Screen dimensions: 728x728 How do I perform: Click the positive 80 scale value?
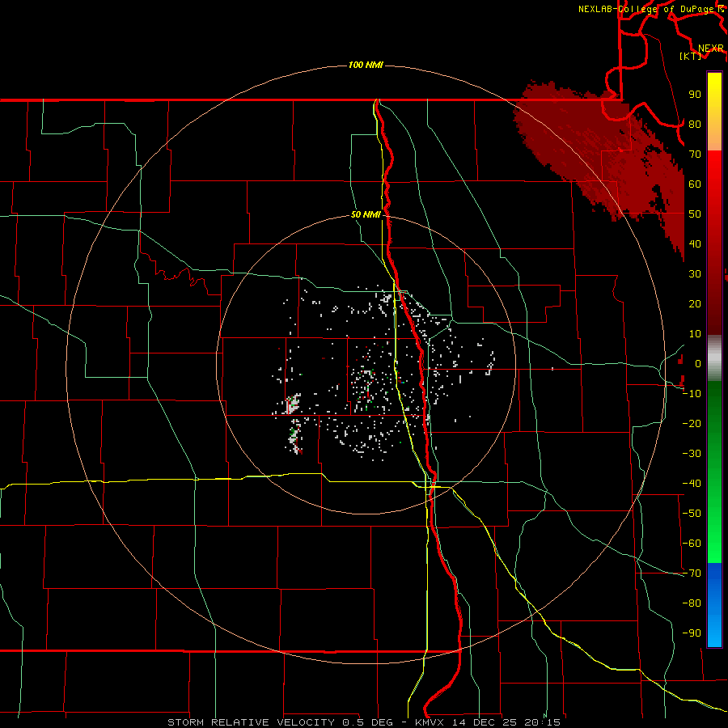coord(695,125)
